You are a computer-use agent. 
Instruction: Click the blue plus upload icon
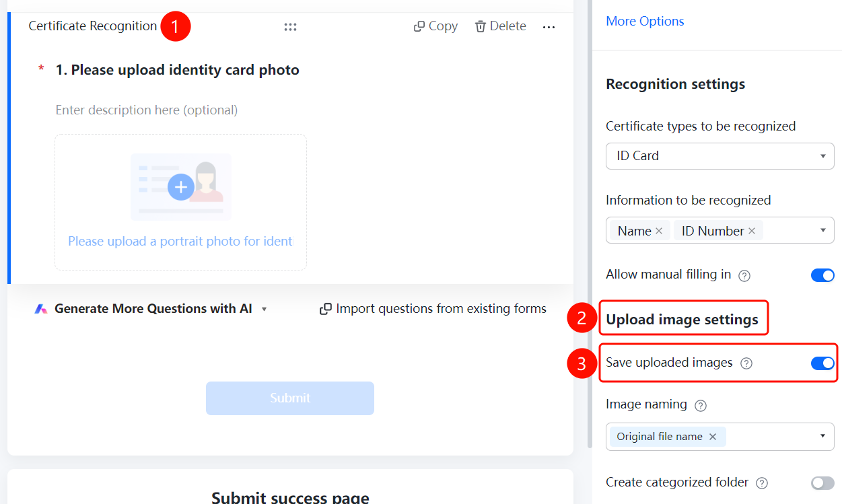180,186
